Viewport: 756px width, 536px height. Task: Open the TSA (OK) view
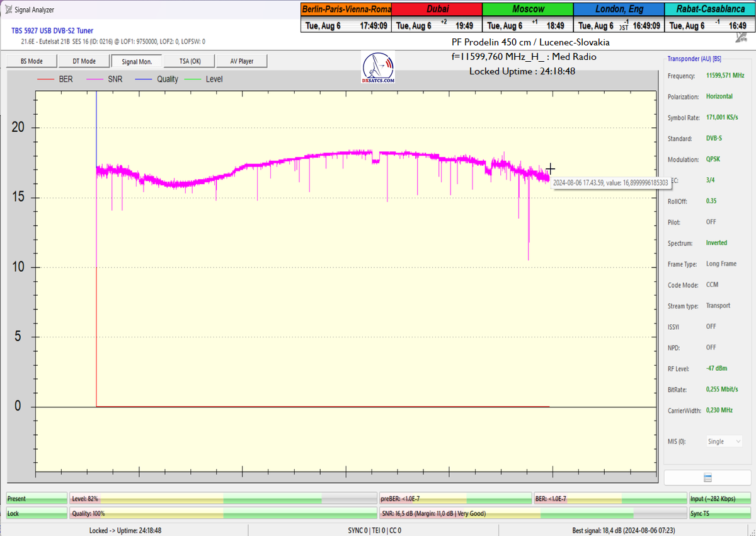[190, 61]
